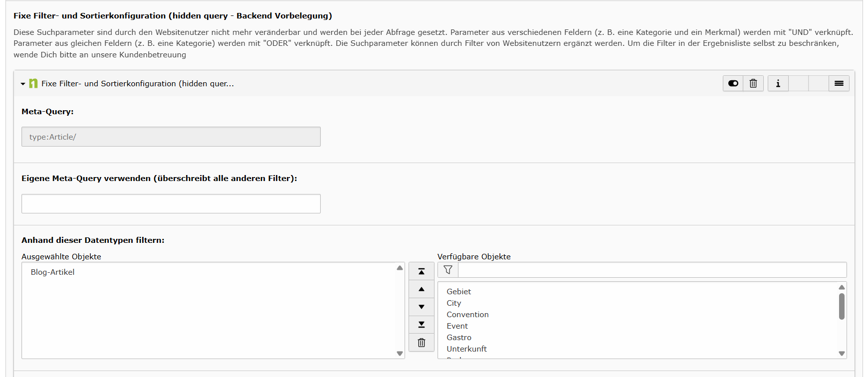Viewport: 868px width, 377px height.
Task: Click the green record type icon
Action: [x=33, y=83]
